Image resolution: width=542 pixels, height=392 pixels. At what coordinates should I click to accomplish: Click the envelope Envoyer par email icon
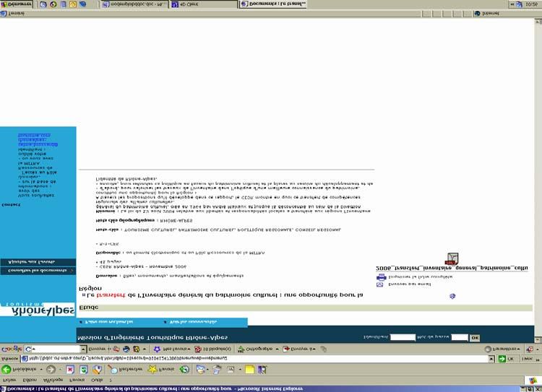pos(381,284)
